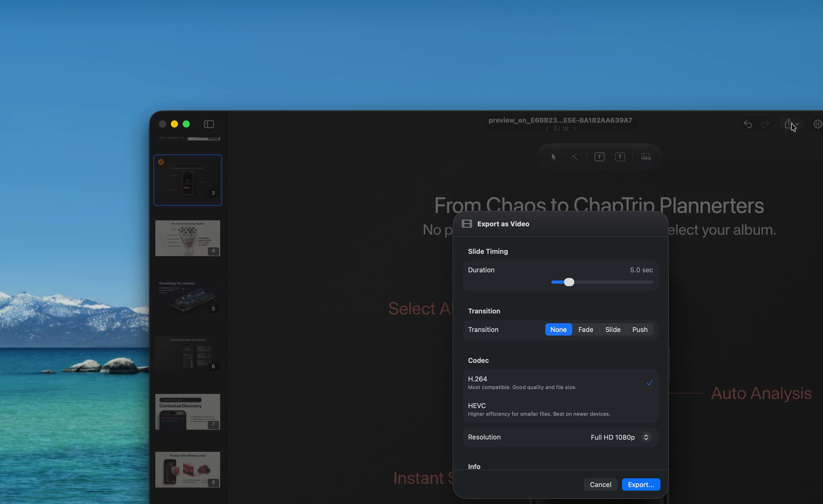Image resolution: width=823 pixels, height=504 pixels.
Task: Click the Slide Timing heading
Action: [x=488, y=251]
